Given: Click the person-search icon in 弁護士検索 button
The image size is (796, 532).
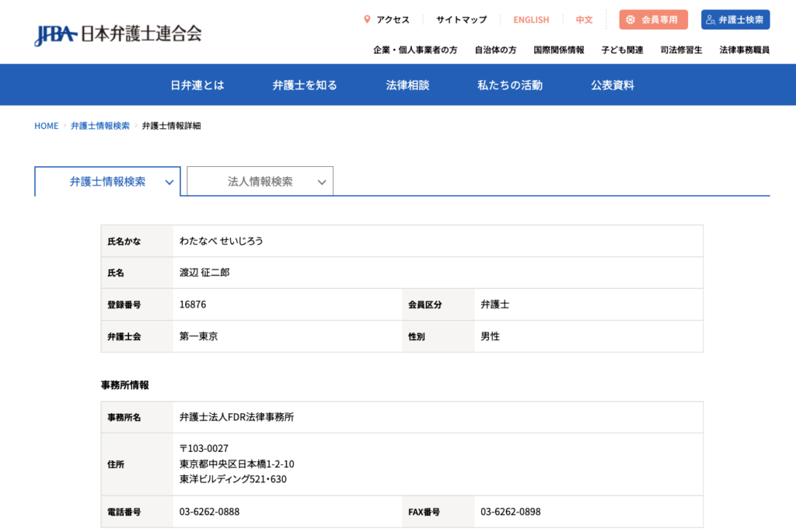Looking at the screenshot, I should click(710, 19).
